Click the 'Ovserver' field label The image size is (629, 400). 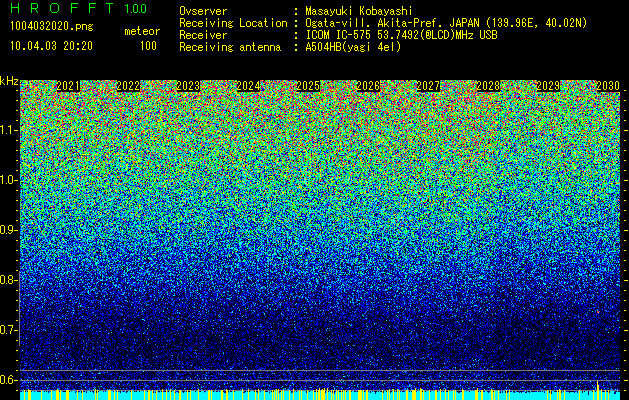pos(203,11)
